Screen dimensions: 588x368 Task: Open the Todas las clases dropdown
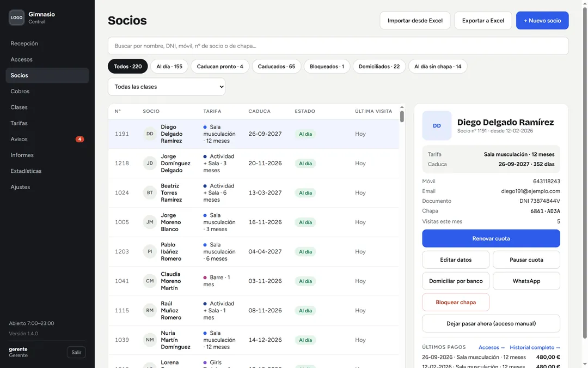click(x=167, y=87)
